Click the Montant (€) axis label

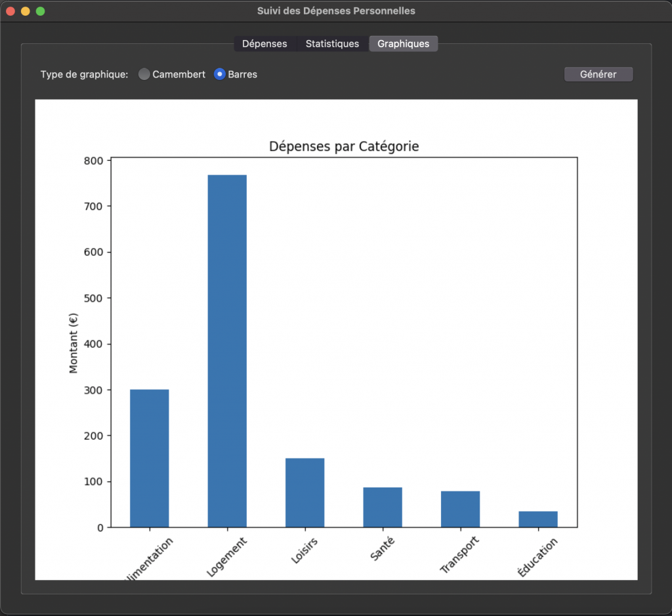point(73,343)
